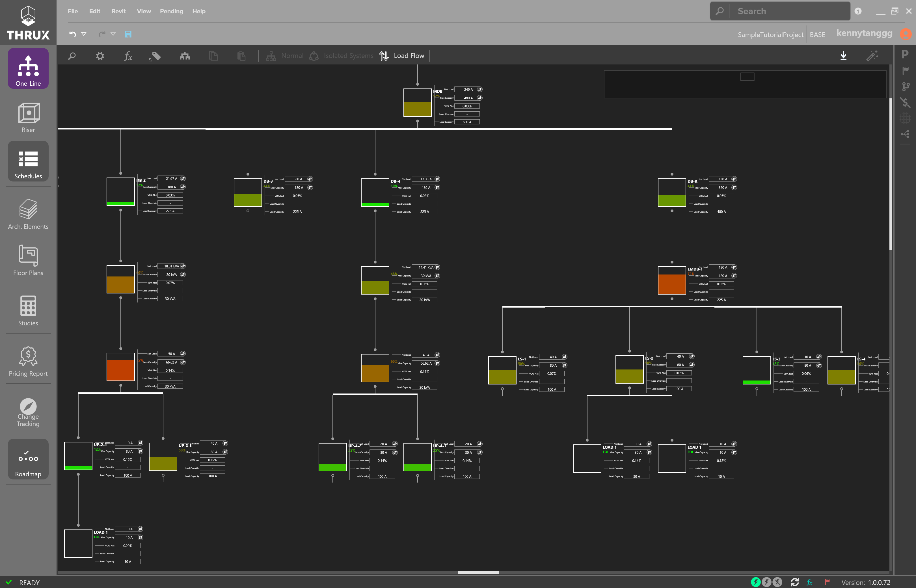Click the THRUX logo

tap(28, 23)
